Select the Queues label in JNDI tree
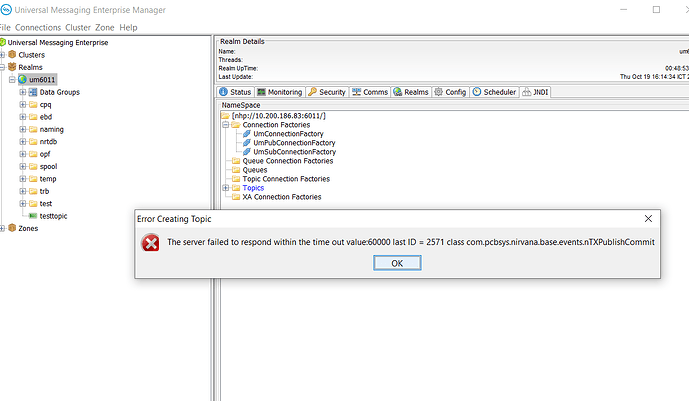Viewport: 689px width, 401px height. click(255, 170)
